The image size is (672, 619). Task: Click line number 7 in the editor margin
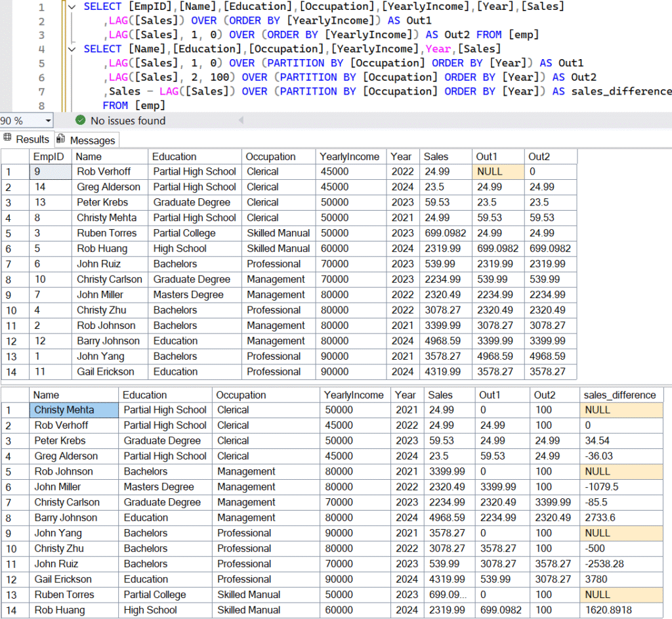coord(41,91)
